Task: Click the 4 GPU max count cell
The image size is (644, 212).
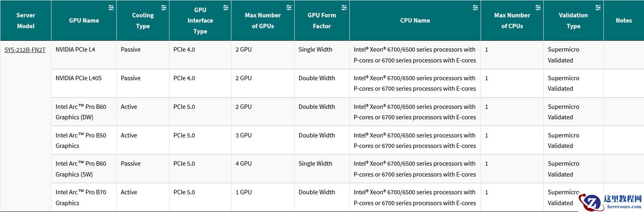Action: coord(244,164)
